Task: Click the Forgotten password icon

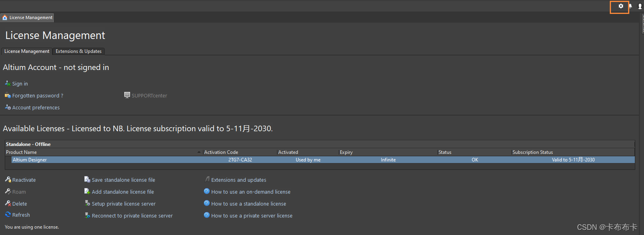Action: (8, 95)
